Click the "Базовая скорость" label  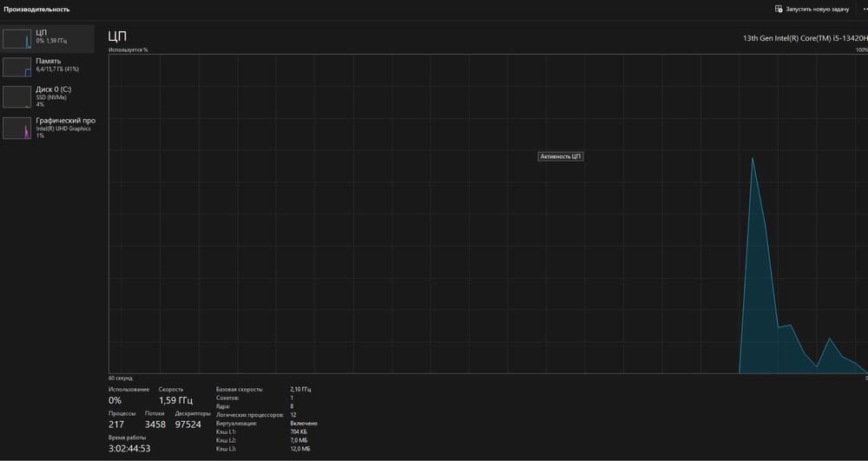tap(240, 390)
